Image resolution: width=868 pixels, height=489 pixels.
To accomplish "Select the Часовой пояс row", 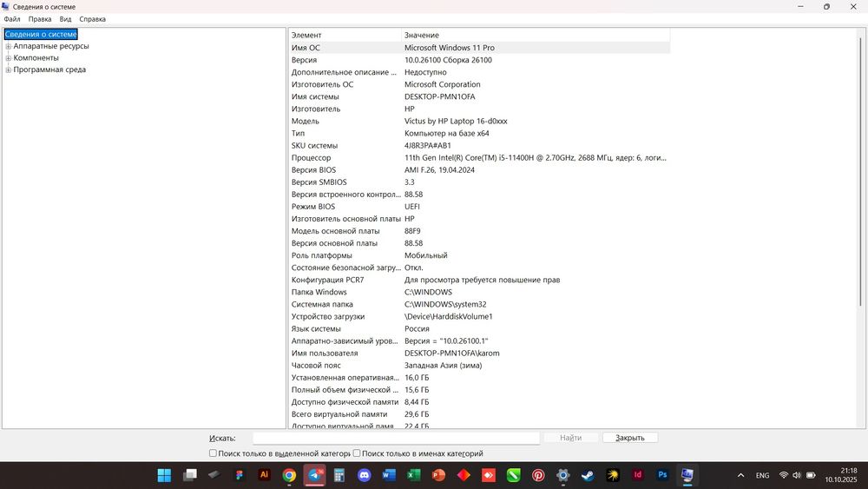I will click(x=479, y=366).
